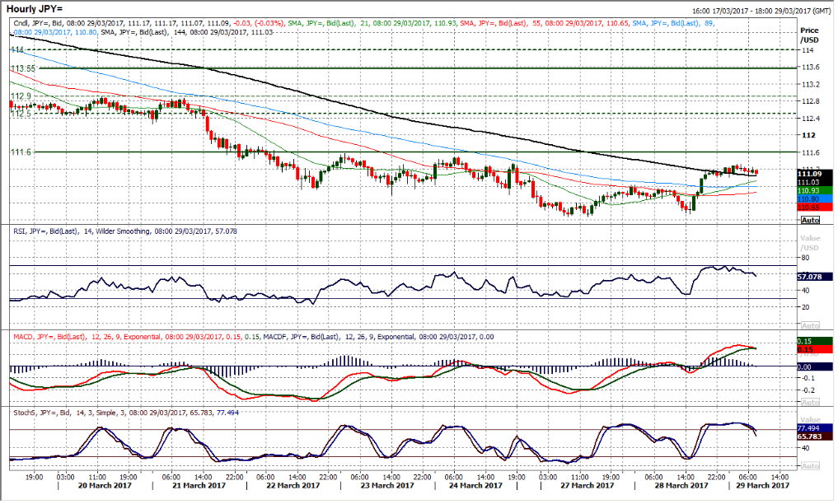Click the 57.078 RSI value tag
The image size is (838, 504).
809,278
